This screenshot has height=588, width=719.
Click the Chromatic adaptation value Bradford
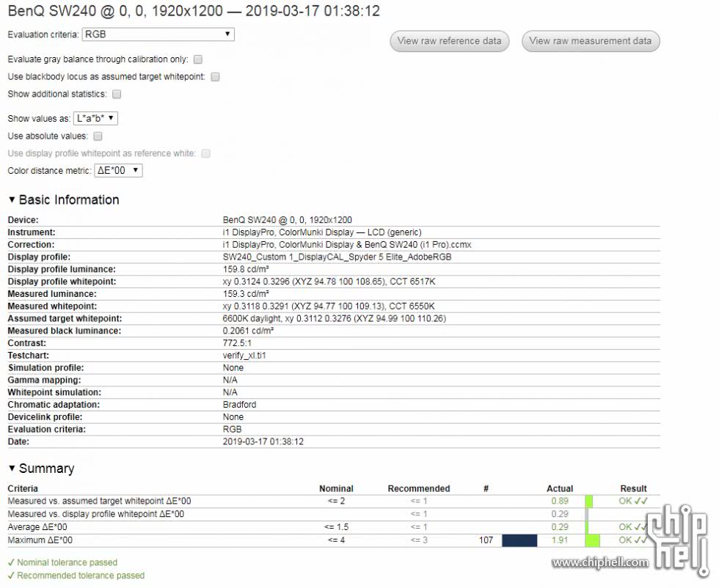coord(239,405)
